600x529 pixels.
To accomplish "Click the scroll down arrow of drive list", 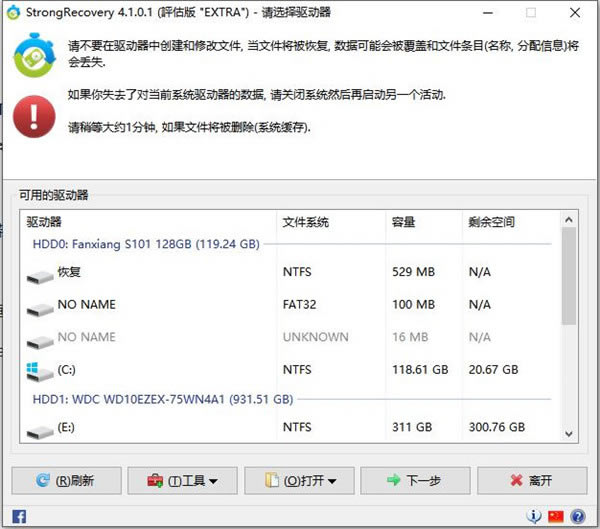I will (x=569, y=434).
